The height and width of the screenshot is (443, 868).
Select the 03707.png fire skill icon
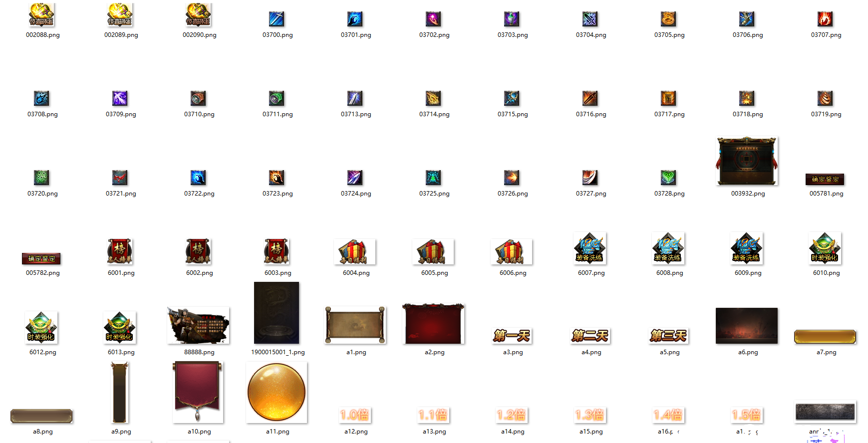pos(825,19)
